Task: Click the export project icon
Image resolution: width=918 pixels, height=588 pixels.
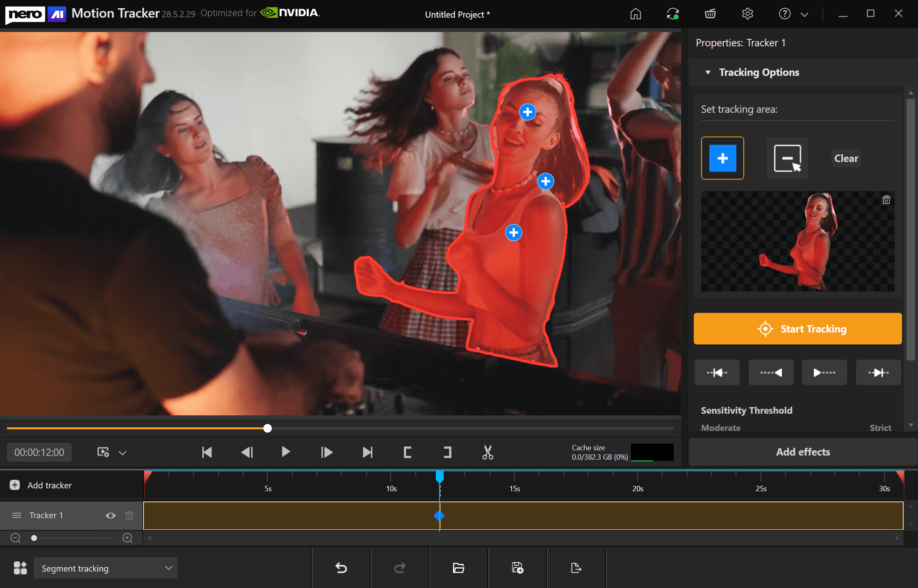Action: pyautogui.click(x=576, y=568)
